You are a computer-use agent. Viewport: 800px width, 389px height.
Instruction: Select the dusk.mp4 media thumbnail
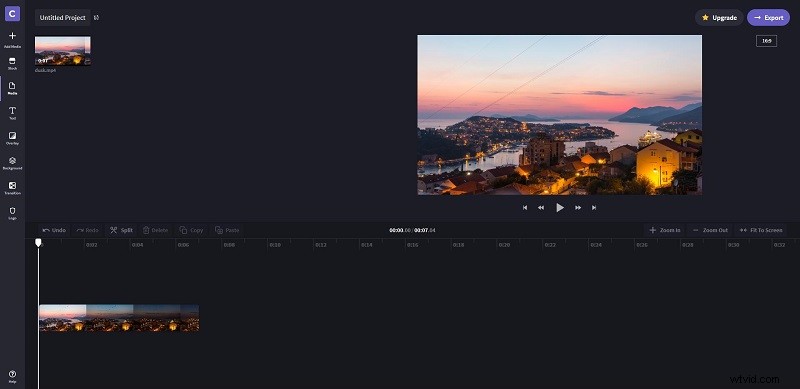point(63,51)
